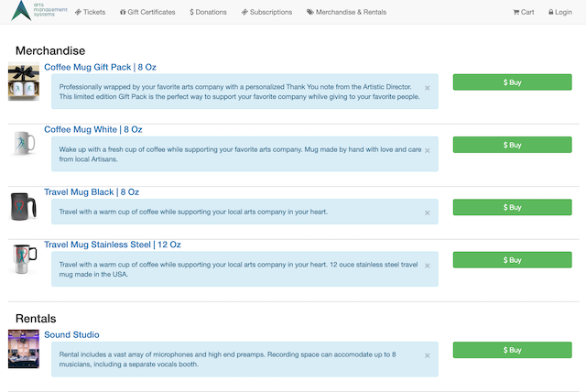
Task: Go to Gift Certificates page
Action: tap(147, 12)
